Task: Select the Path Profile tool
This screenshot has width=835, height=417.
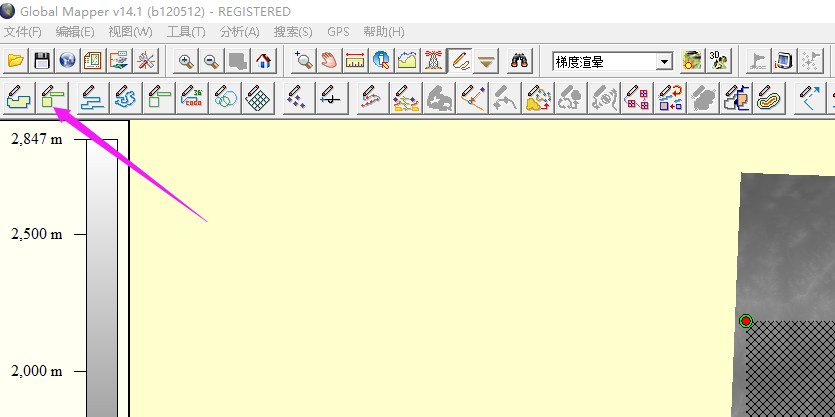Action: click(x=407, y=61)
